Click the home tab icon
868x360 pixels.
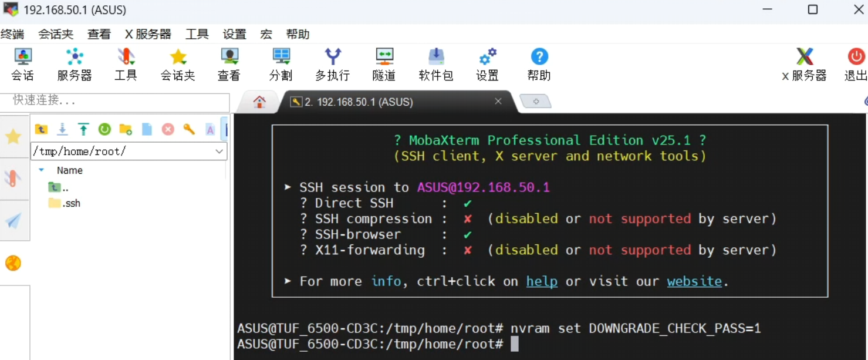click(259, 102)
